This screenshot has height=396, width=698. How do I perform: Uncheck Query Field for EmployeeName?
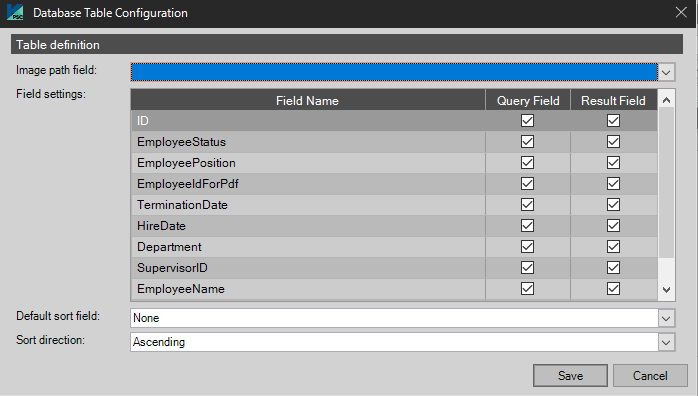coord(528,289)
